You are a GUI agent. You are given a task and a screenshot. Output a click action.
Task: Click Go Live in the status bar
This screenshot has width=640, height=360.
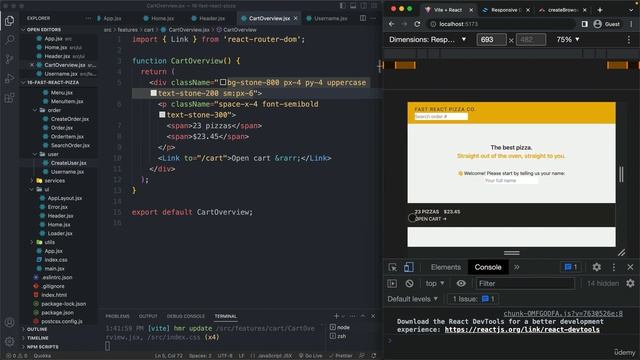(x=311, y=356)
